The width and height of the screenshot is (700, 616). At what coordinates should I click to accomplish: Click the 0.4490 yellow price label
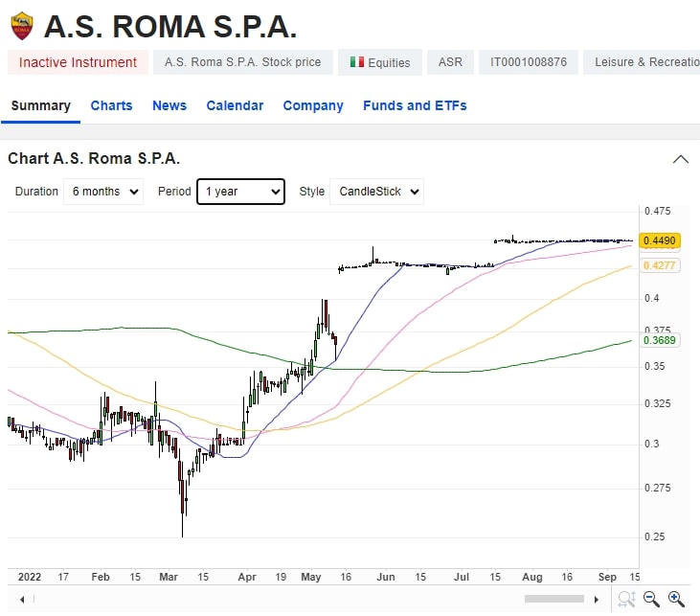point(660,240)
